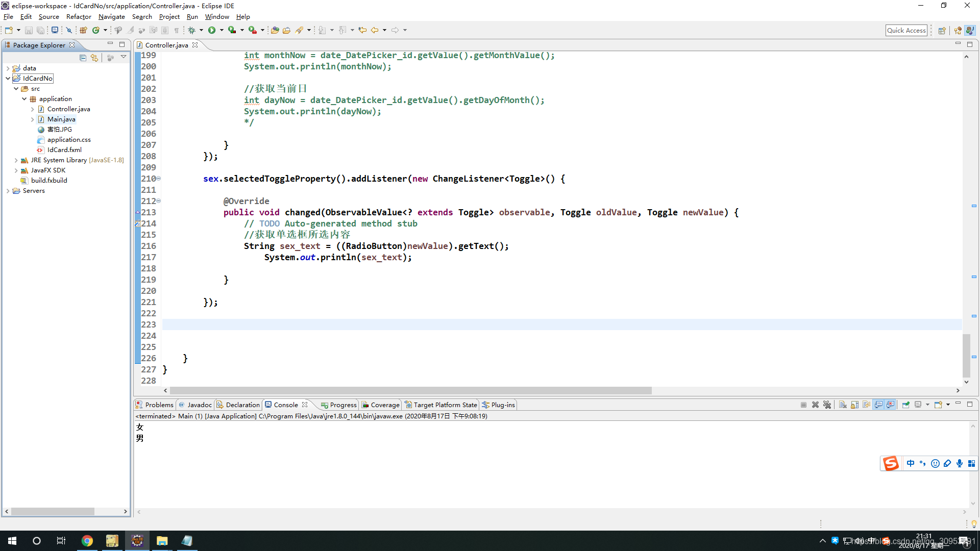
Task: Clear the Console output
Action: (x=843, y=405)
